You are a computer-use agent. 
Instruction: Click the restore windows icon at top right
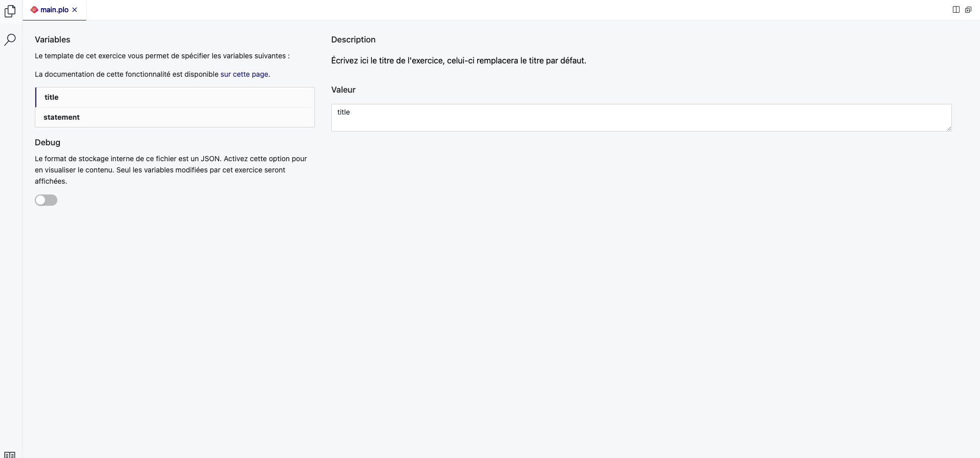[x=968, y=10]
